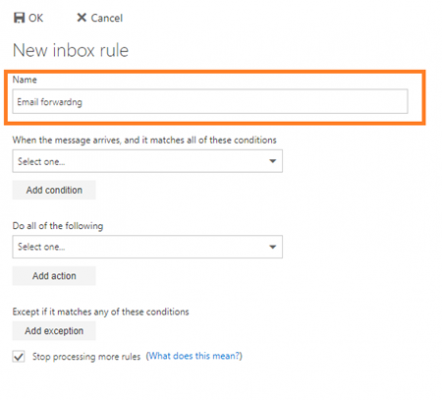
Task: Click the Cancel text label
Action: coord(107,18)
